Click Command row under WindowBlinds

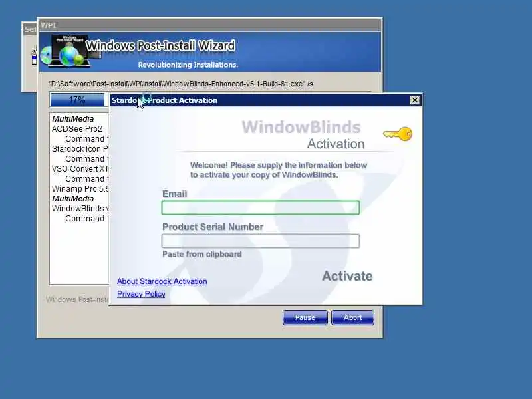[86, 219]
